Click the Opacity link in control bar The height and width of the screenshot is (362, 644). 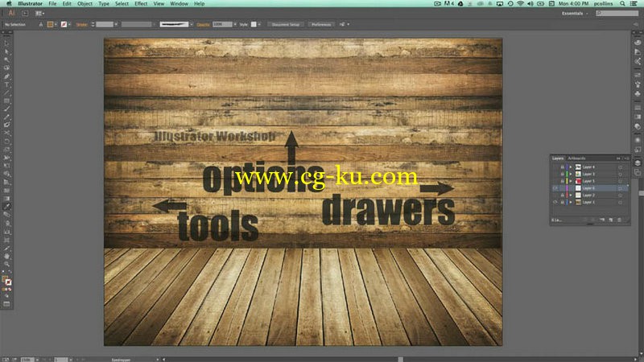coord(203,25)
